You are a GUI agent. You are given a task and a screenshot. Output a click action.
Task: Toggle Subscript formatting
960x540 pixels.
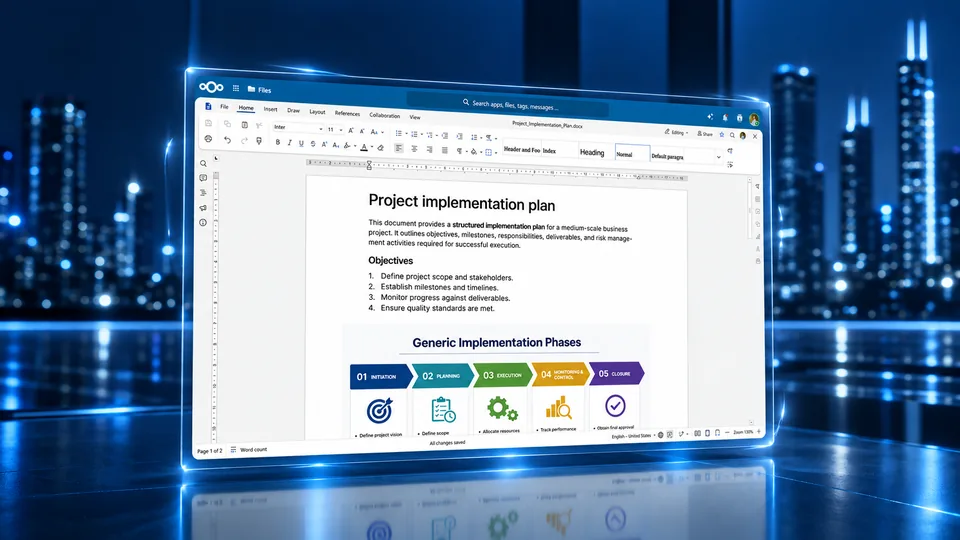[336, 145]
